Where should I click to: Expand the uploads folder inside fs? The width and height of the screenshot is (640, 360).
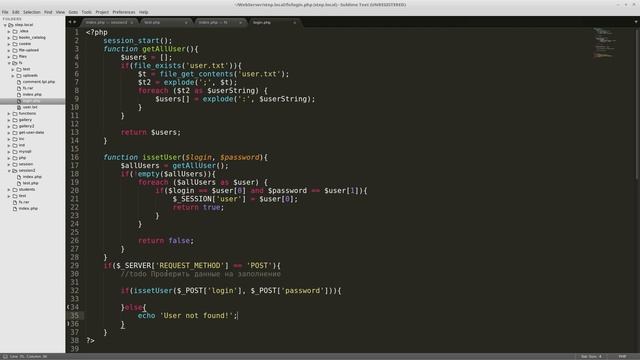click(x=13, y=76)
